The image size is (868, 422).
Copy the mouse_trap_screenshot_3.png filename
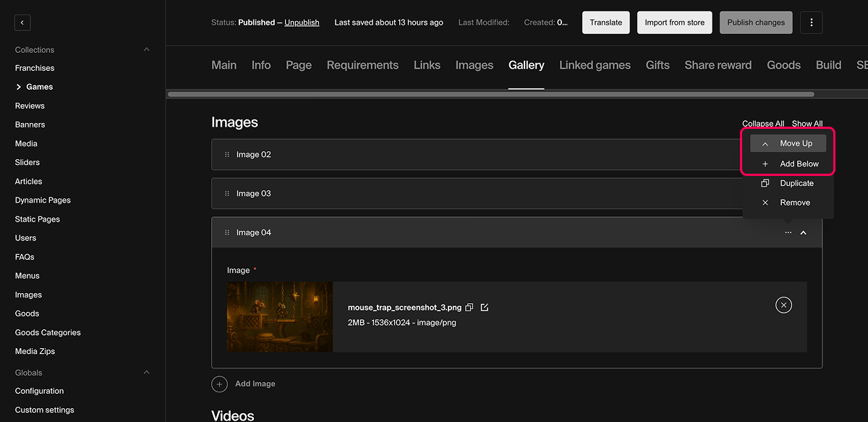click(x=469, y=308)
